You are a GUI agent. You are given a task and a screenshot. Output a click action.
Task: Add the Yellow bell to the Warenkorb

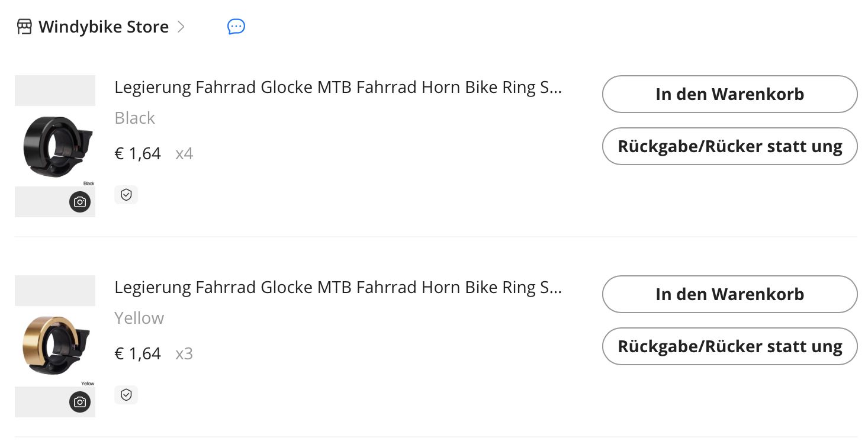(x=729, y=294)
